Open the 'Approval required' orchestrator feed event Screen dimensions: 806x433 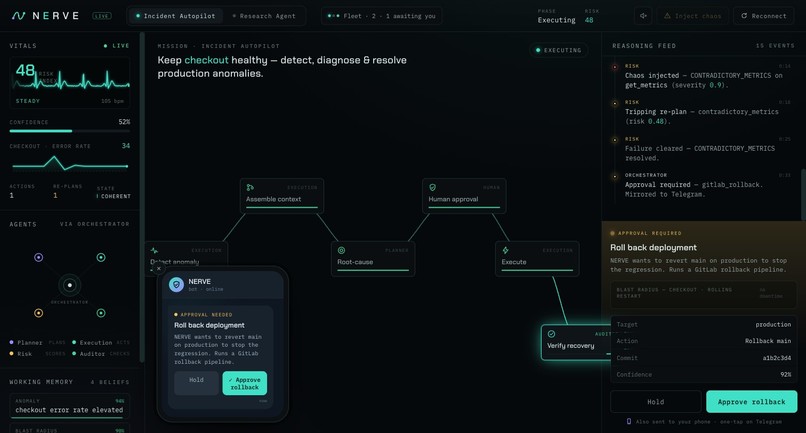coord(703,185)
